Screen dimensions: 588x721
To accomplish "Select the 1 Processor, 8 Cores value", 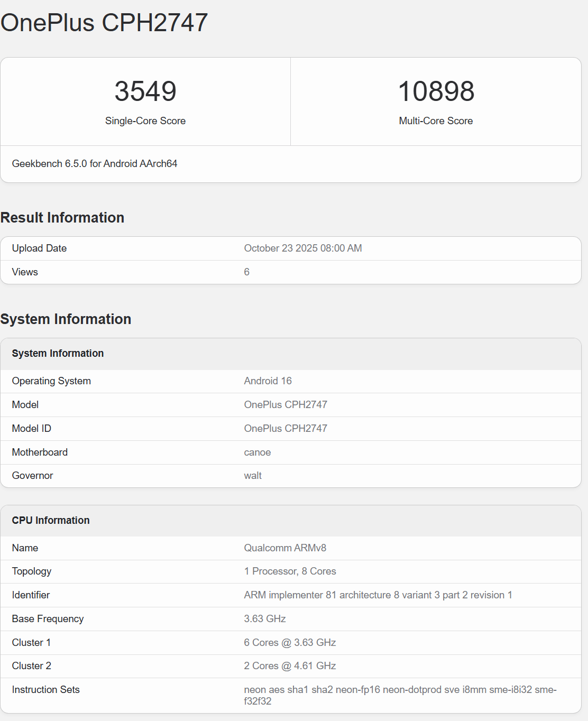I will (x=290, y=571).
